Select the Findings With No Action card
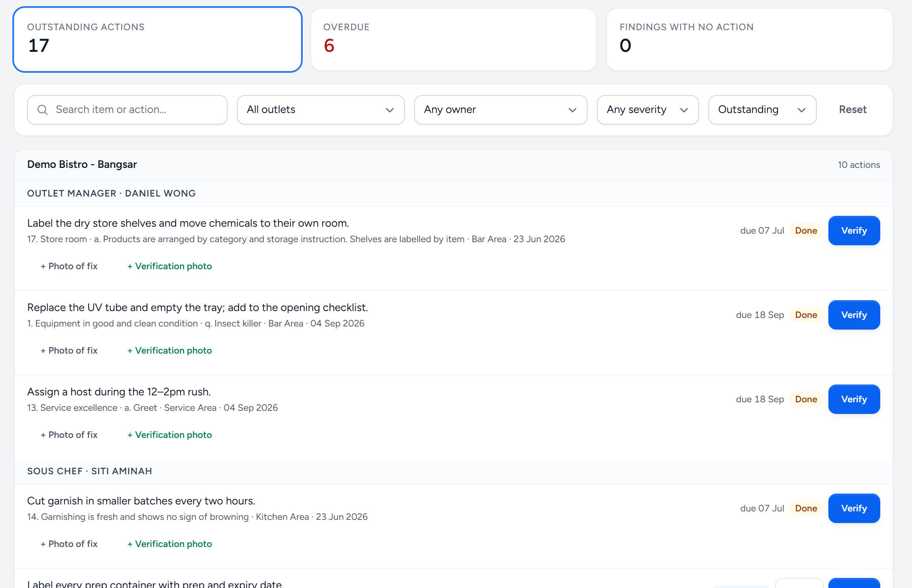 (x=749, y=39)
